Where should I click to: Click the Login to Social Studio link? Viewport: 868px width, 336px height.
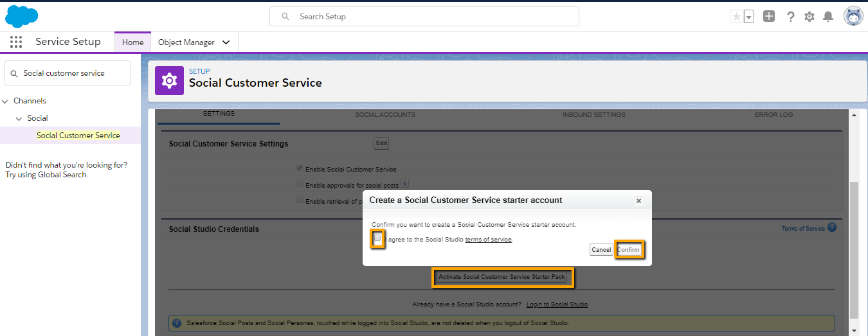click(x=557, y=305)
